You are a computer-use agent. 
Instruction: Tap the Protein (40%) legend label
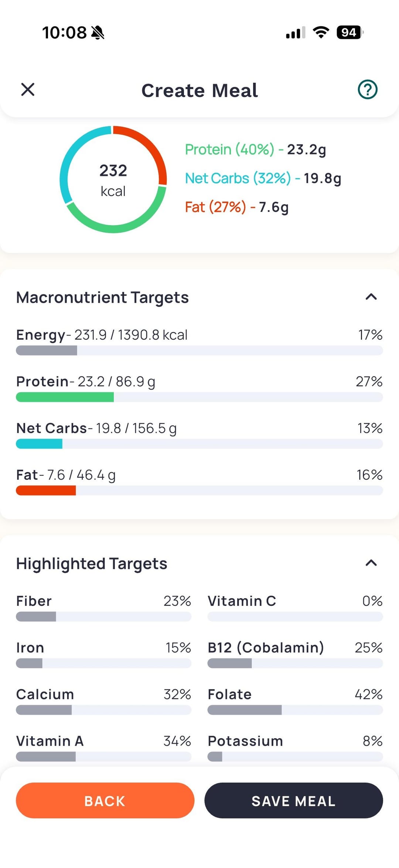pos(229,150)
